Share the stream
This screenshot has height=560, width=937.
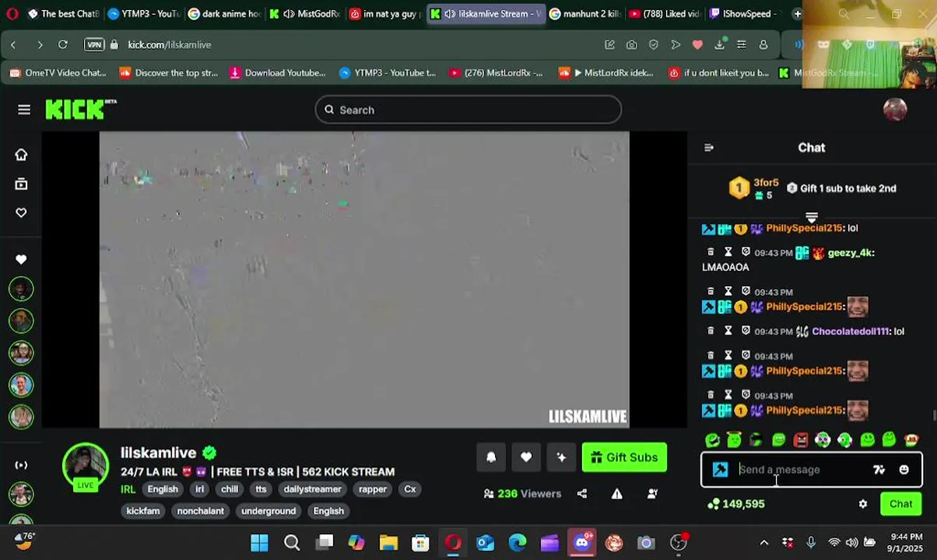point(582,493)
